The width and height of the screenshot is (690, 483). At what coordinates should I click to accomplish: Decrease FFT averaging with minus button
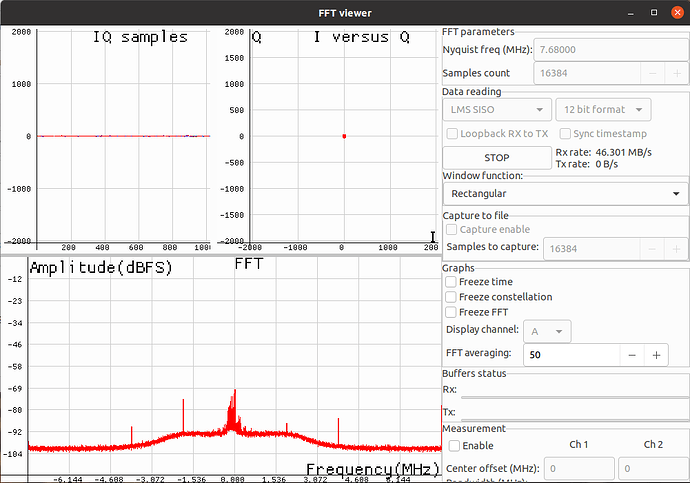pos(631,355)
